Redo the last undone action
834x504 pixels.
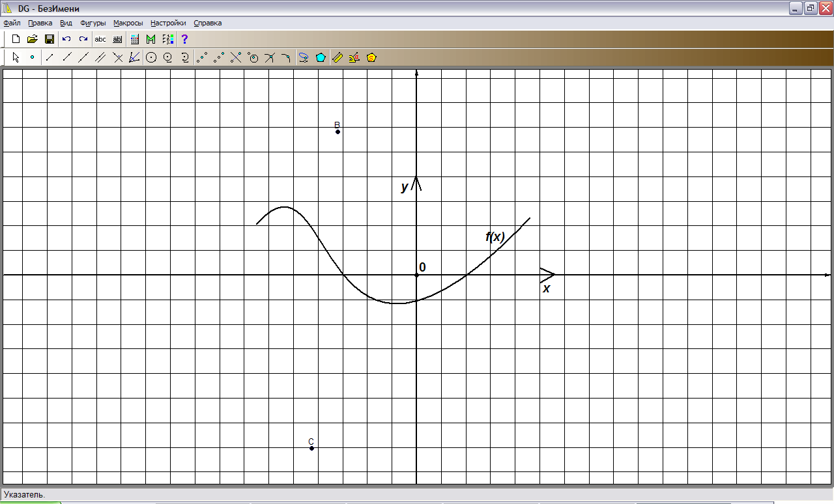83,39
